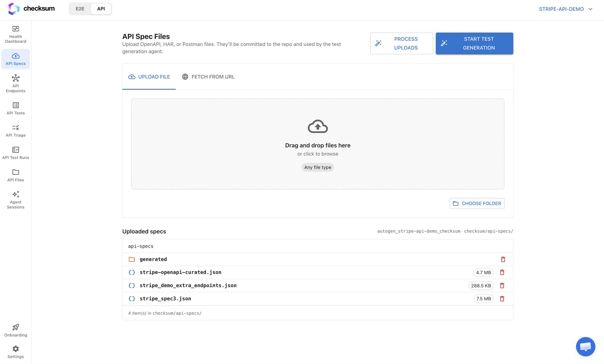Select API Specs in the sidebar
Image resolution: width=604 pixels, height=364 pixels.
(x=16, y=59)
